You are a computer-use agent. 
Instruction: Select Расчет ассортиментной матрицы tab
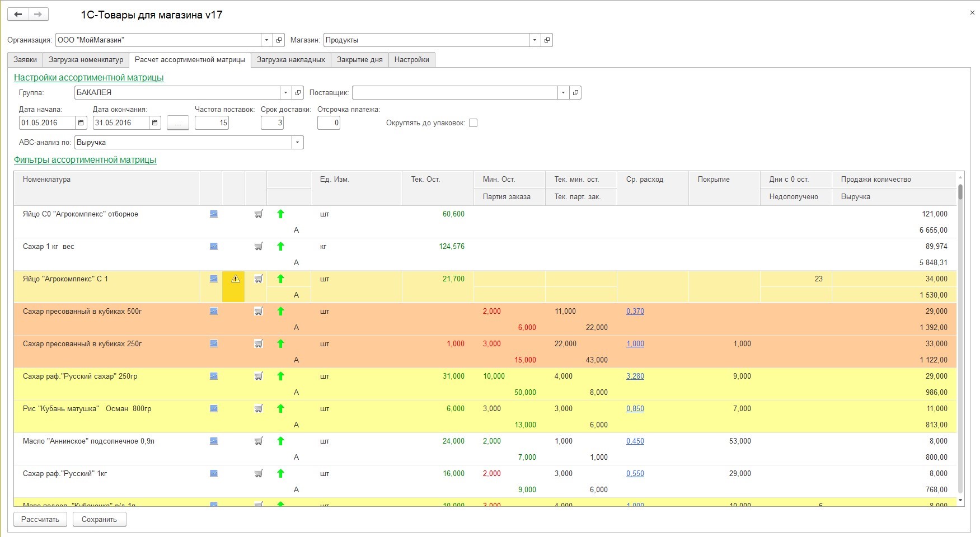click(190, 60)
